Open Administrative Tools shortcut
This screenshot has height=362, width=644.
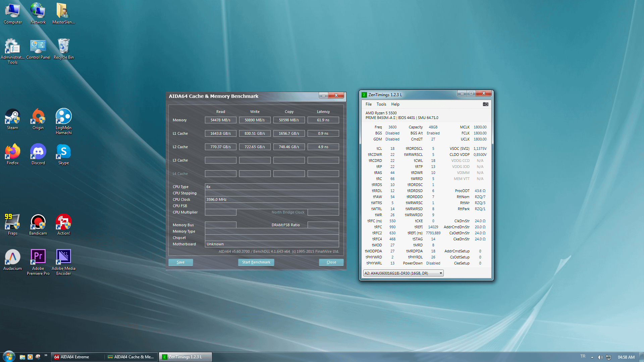[12, 51]
